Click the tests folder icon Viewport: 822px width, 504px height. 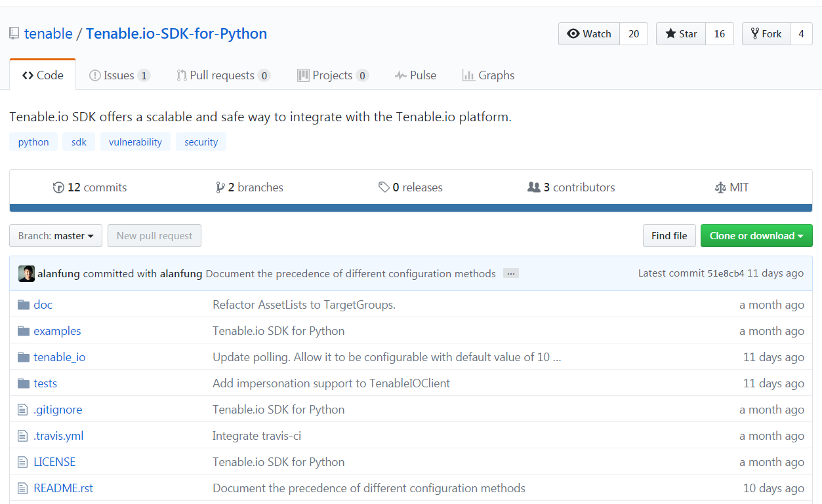pos(24,383)
